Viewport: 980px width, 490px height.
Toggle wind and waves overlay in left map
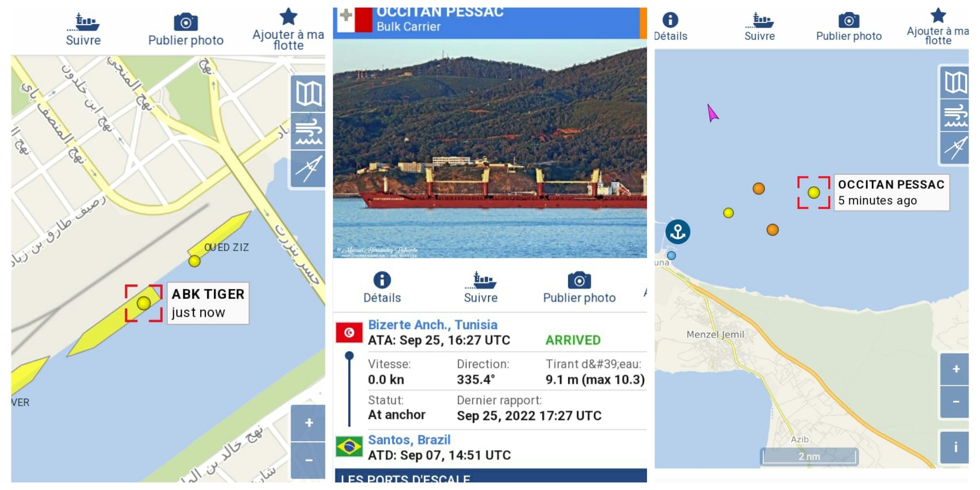click(x=308, y=131)
